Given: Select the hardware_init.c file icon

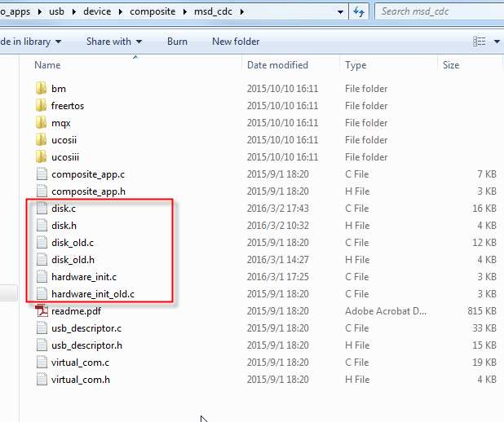Looking at the screenshot, I should click(x=42, y=276).
